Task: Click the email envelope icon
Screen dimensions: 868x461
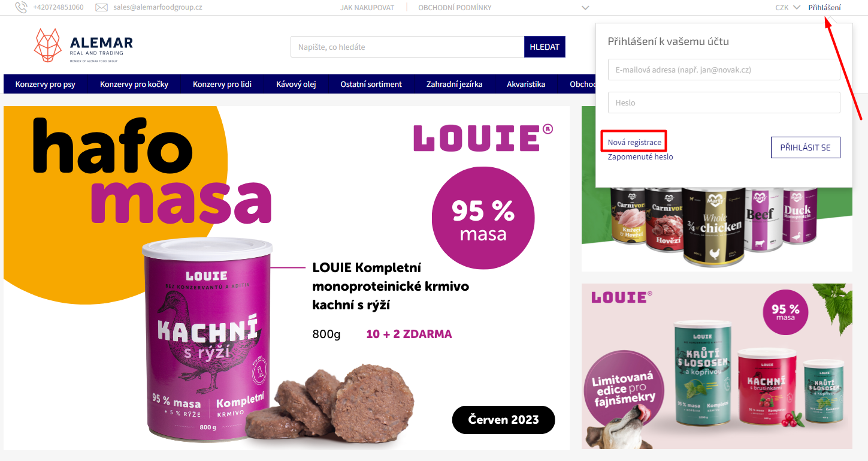Action: tap(102, 7)
